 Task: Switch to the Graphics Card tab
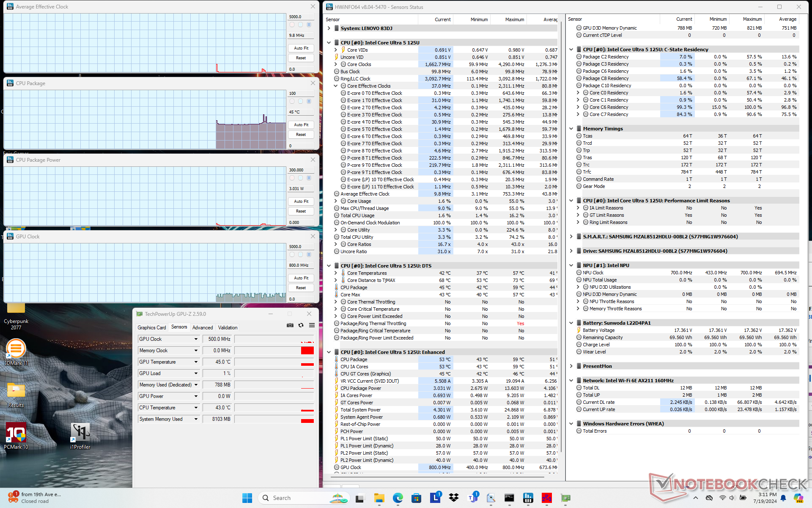(x=151, y=328)
